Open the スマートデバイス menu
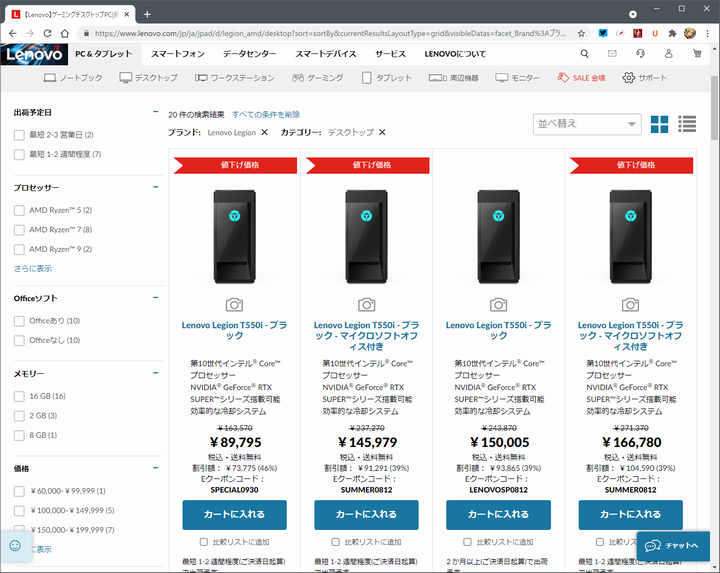Screen dimensions: 720x573 tap(326, 54)
